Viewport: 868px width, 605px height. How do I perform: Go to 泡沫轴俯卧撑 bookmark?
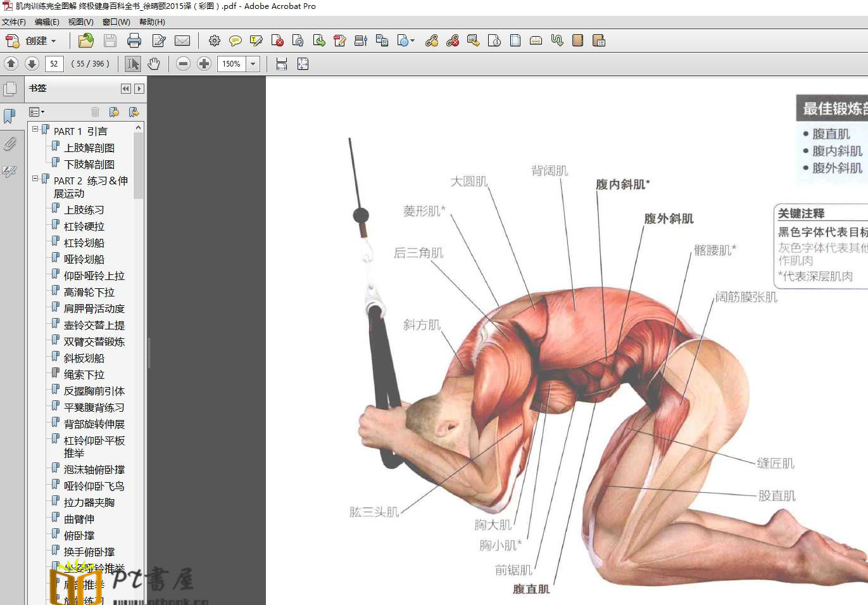tap(94, 469)
